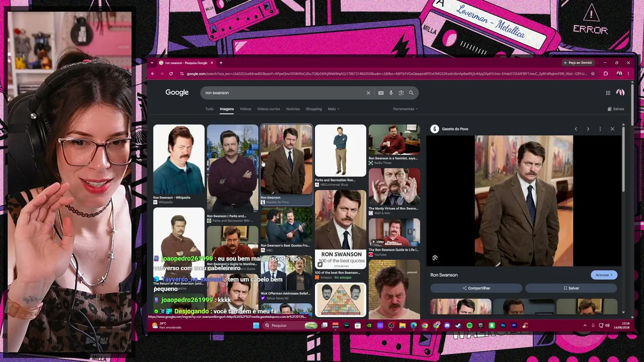Select the Imagens tab
Image resolution: width=644 pixels, height=362 pixels.
[226, 109]
